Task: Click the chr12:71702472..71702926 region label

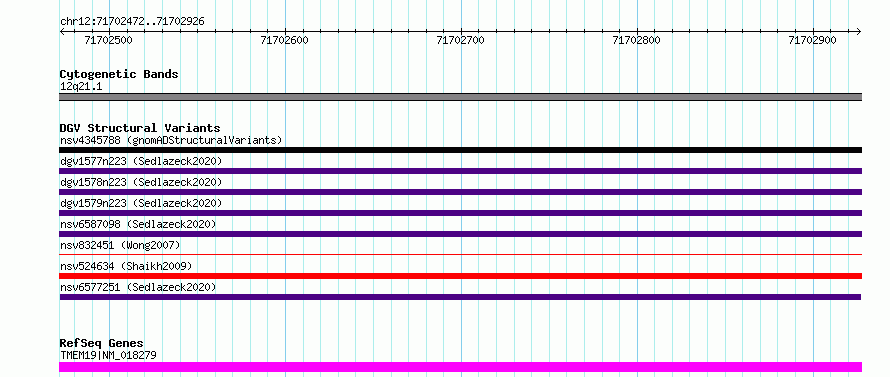Action: point(132,22)
